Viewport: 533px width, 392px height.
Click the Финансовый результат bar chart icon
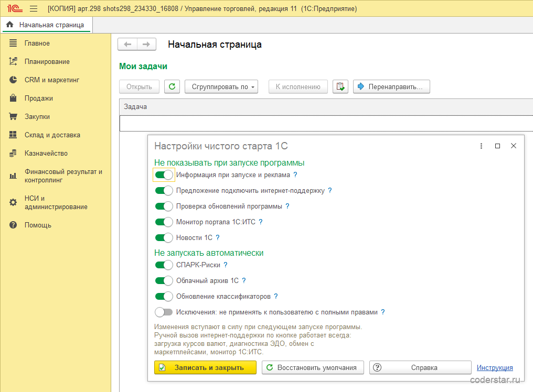tap(13, 176)
